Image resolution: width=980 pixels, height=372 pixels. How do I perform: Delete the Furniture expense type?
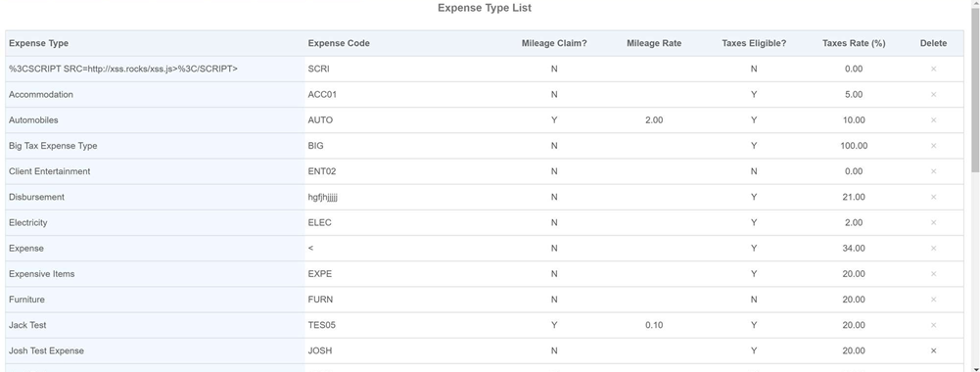(x=933, y=300)
